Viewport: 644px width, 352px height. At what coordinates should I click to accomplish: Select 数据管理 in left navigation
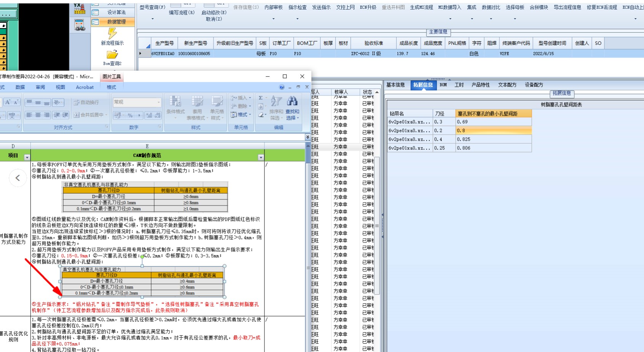click(113, 22)
